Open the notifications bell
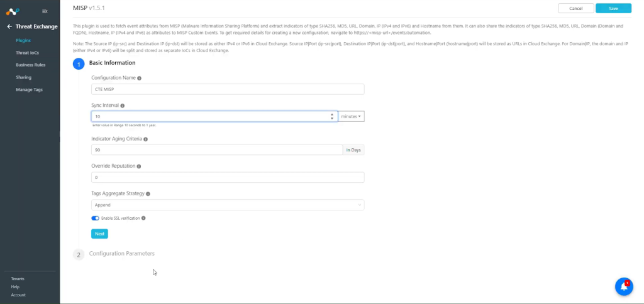This screenshot has height=304, width=644. pos(624,286)
